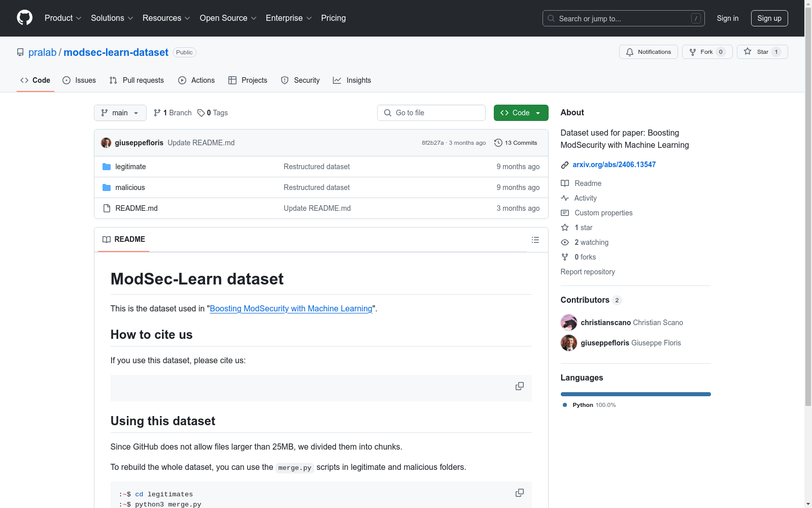812x508 pixels.
Task: Click the Custom properties icon
Action: [x=565, y=213]
